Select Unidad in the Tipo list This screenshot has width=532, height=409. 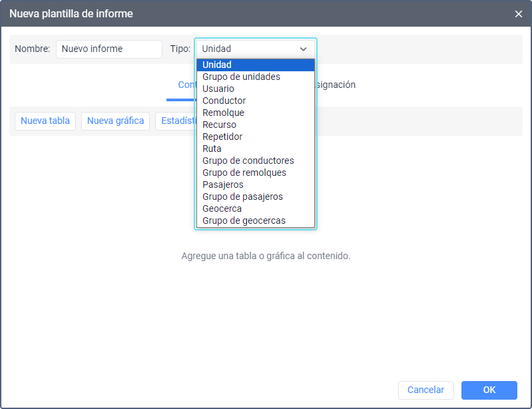point(255,65)
